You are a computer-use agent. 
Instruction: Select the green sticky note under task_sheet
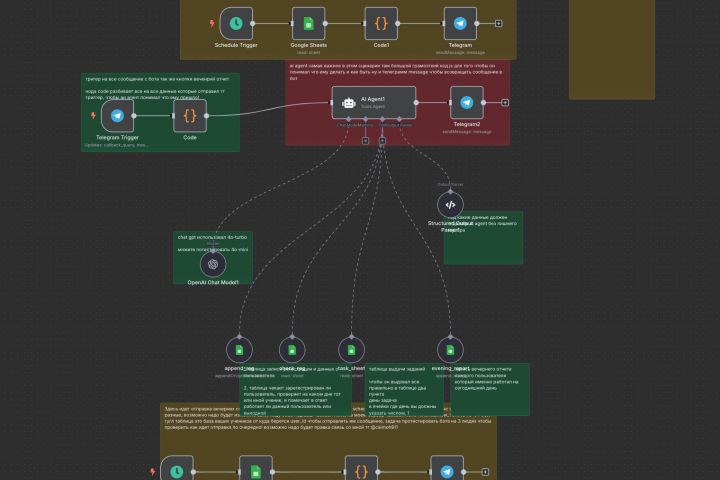click(x=404, y=390)
